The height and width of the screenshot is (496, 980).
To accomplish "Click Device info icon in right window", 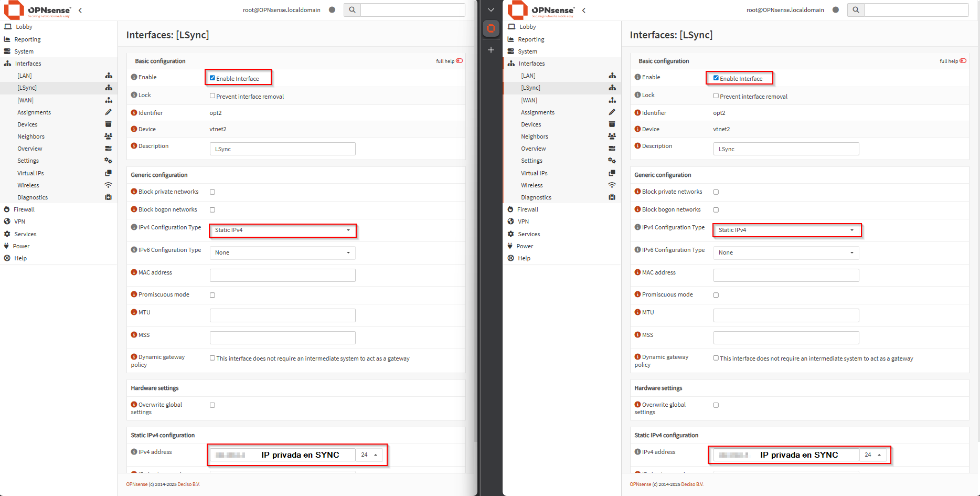I will 637,129.
